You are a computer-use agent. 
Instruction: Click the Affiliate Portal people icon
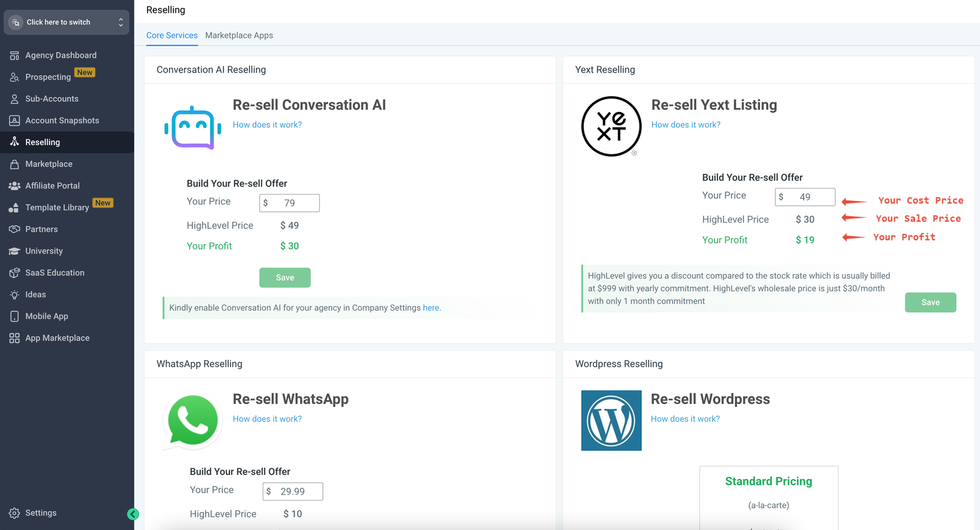15,185
